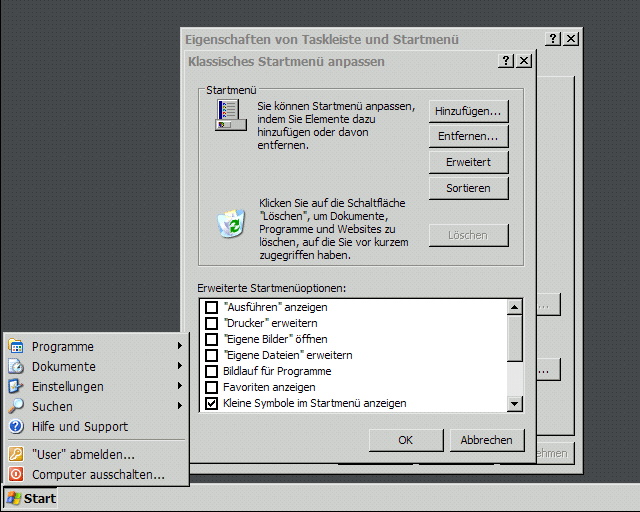Click the Dokumente icon in Start menu
The height and width of the screenshot is (512, 640).
[x=16, y=366]
